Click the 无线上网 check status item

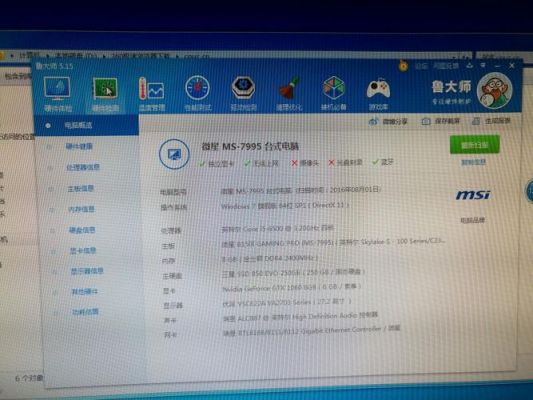tap(261, 163)
